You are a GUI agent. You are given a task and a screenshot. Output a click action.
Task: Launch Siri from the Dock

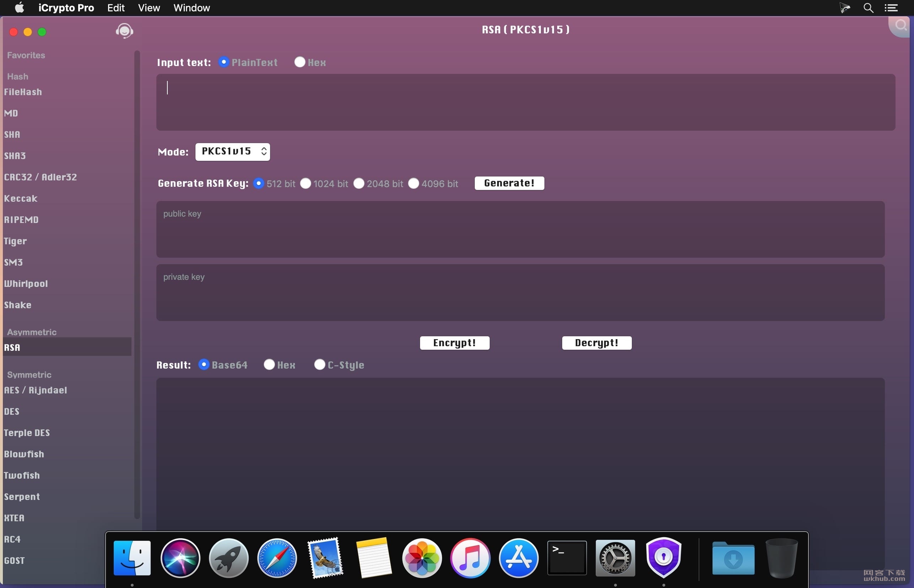181,558
